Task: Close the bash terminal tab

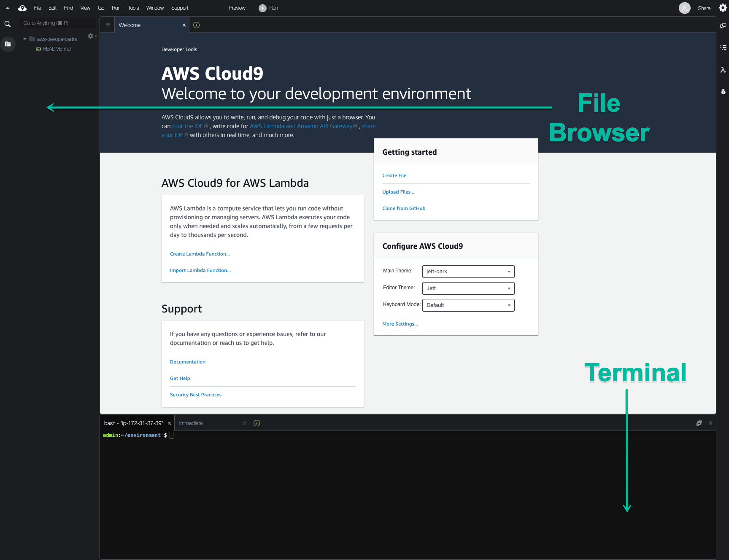Action: tap(169, 423)
